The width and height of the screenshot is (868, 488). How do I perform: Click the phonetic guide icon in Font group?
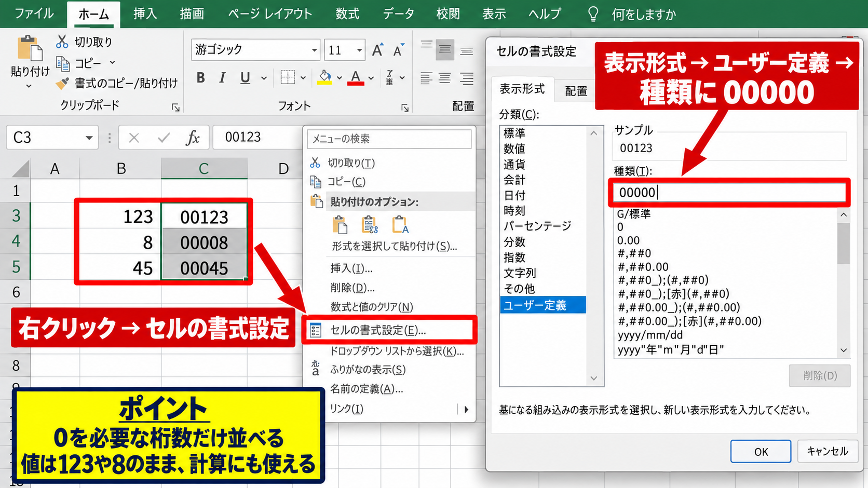pos(390,78)
